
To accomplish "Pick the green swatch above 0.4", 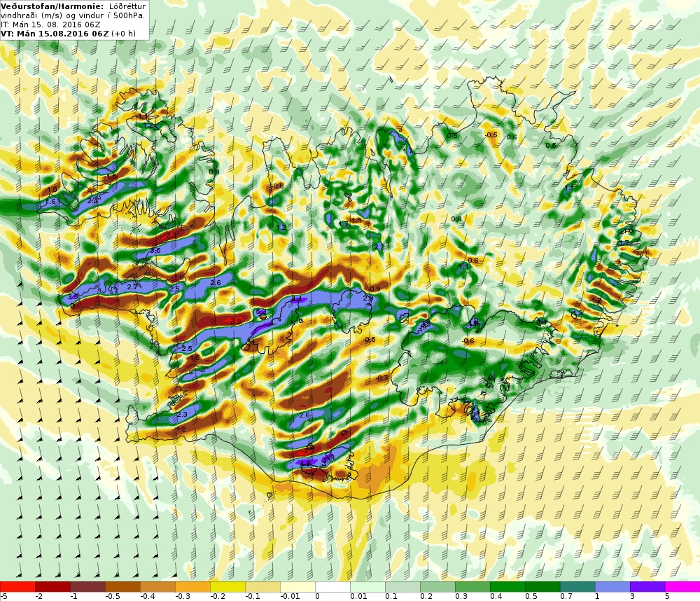I will coord(507,586).
